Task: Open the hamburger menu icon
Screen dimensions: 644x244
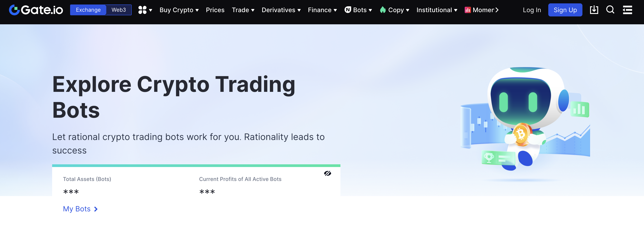Action: pyautogui.click(x=627, y=10)
